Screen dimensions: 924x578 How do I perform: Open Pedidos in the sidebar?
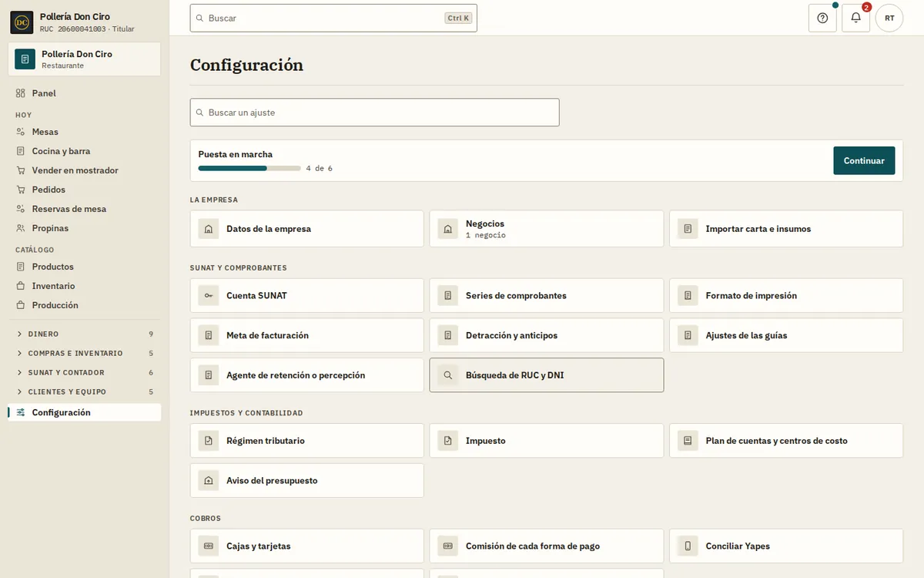[85, 190]
